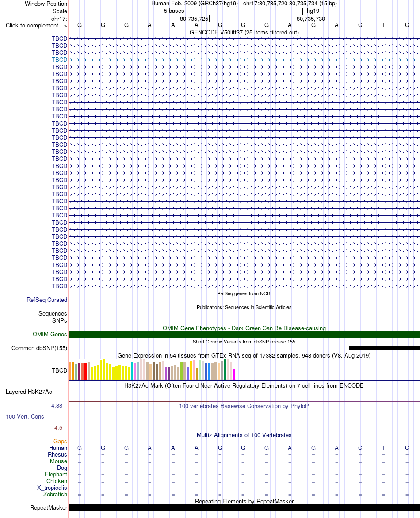Screen dimensions: 420x518
Task: Click the RefSeq Curated track line
Action: click(244, 300)
